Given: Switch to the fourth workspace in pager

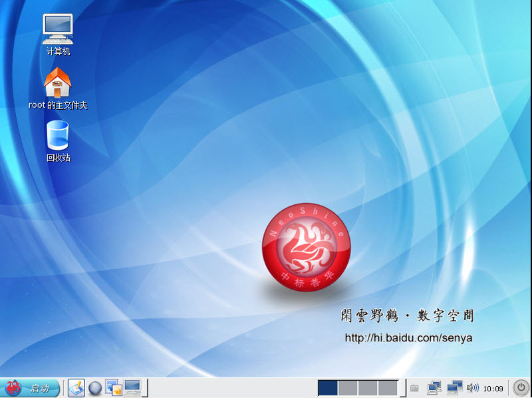Looking at the screenshot, I should pyautogui.click(x=388, y=388).
